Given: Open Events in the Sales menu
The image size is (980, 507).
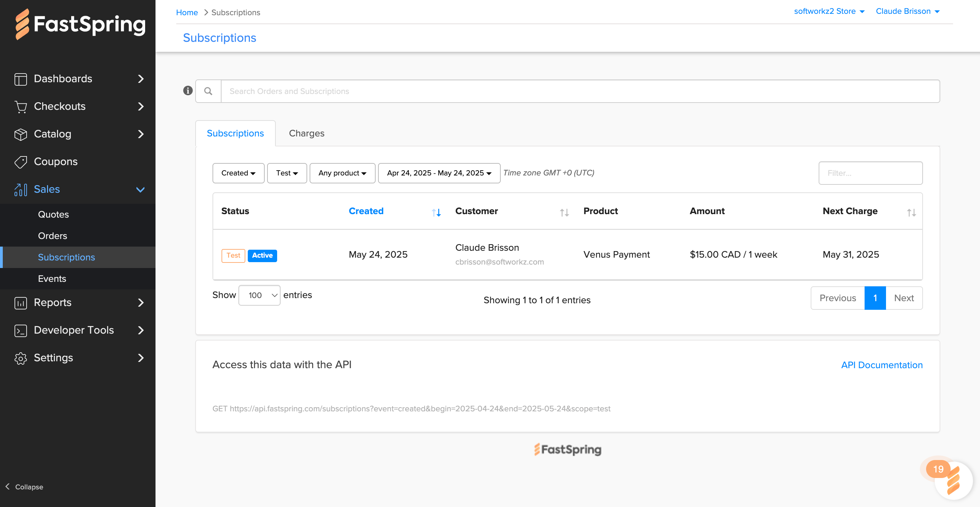Looking at the screenshot, I should (52, 279).
